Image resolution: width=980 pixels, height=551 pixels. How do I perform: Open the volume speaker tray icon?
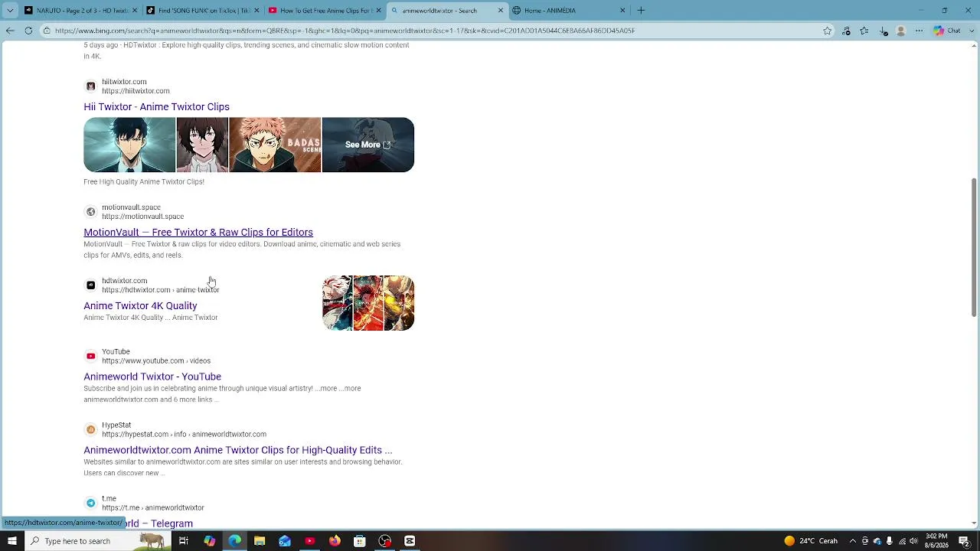tap(913, 541)
